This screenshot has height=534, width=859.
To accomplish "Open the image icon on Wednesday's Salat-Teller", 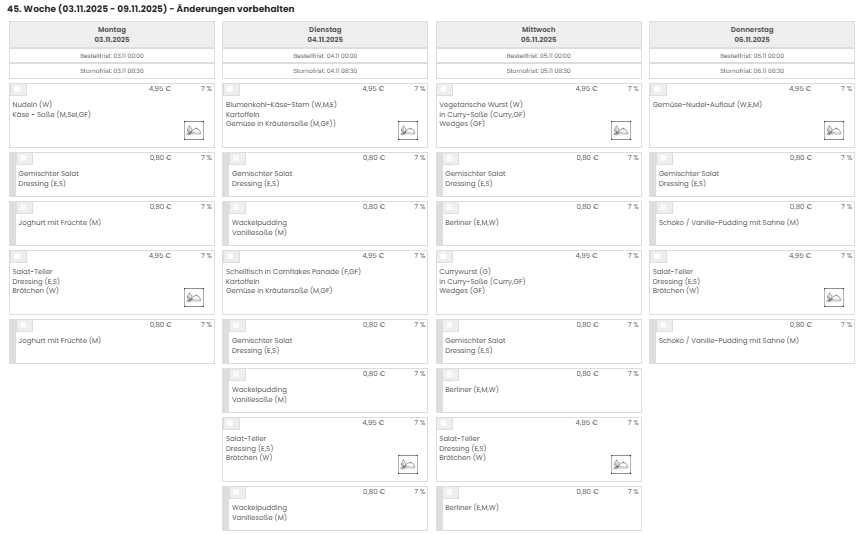I will 621,464.
